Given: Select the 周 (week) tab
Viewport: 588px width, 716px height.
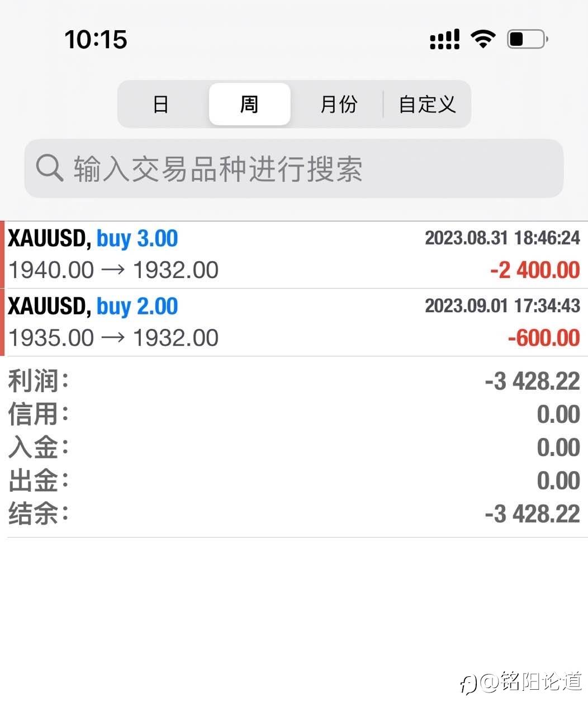Looking at the screenshot, I should (x=249, y=104).
